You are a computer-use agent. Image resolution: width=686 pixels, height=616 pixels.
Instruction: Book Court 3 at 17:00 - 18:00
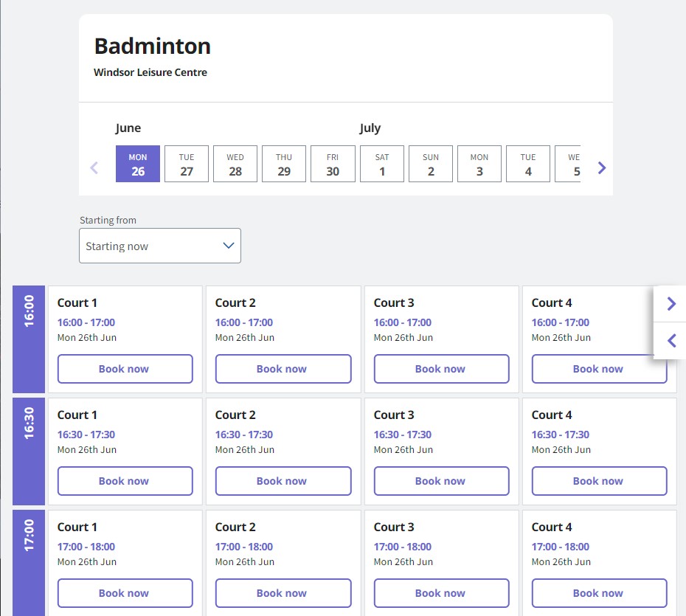pyautogui.click(x=441, y=593)
